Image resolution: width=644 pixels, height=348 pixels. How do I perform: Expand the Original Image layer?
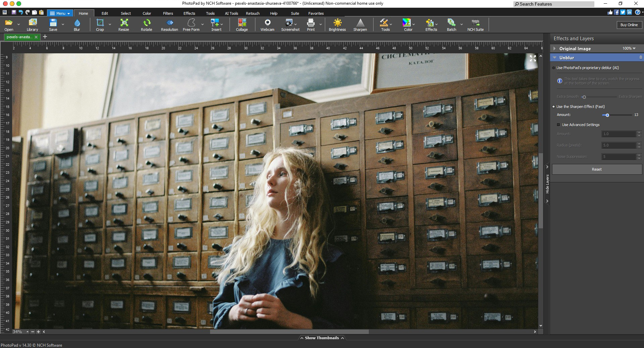point(555,49)
